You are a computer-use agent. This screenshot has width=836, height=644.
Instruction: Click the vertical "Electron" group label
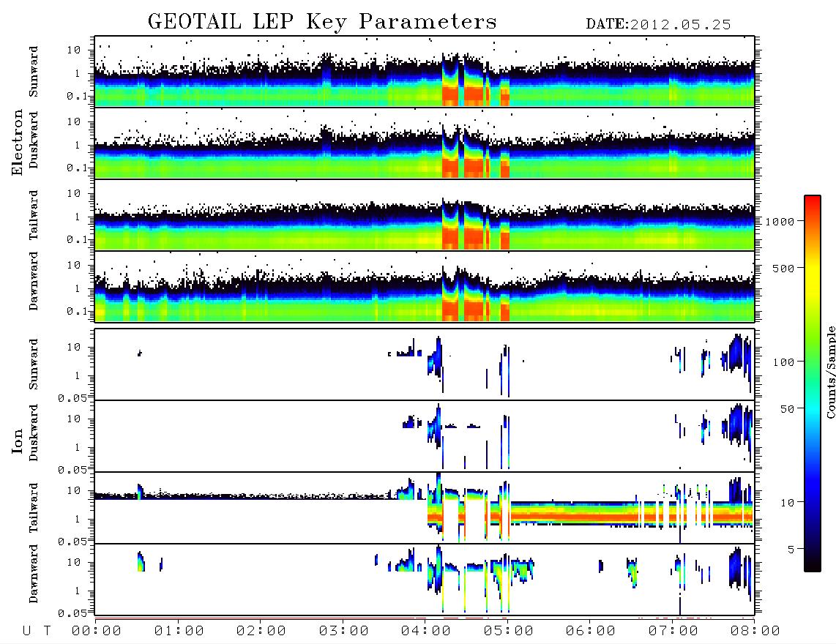17,142
